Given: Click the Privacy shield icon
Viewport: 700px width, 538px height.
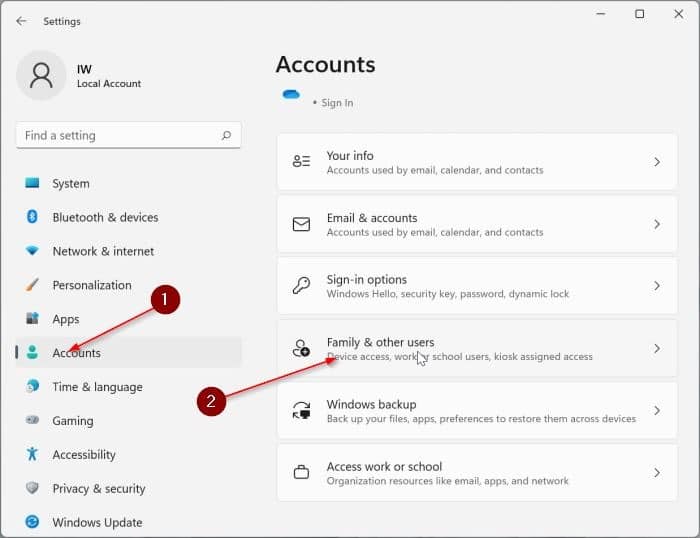Looking at the screenshot, I should (32, 488).
